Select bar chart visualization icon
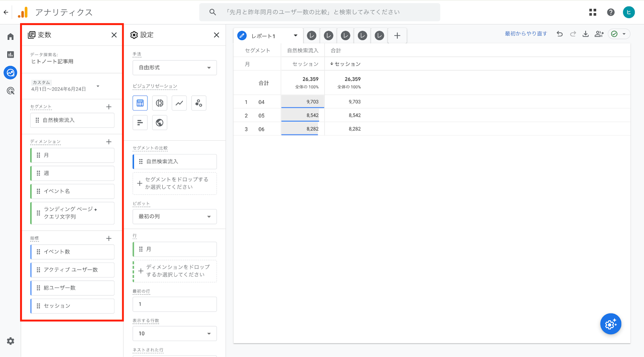 pos(140,123)
